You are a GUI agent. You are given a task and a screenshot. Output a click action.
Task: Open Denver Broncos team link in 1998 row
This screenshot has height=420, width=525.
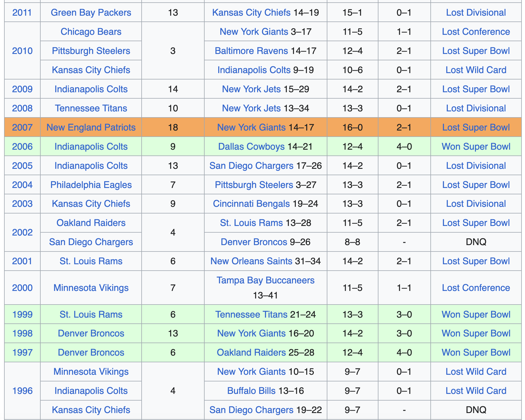91,333
